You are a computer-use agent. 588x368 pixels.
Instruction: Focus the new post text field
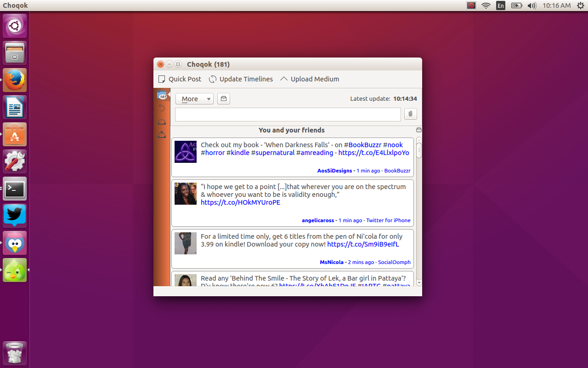pyautogui.click(x=288, y=115)
